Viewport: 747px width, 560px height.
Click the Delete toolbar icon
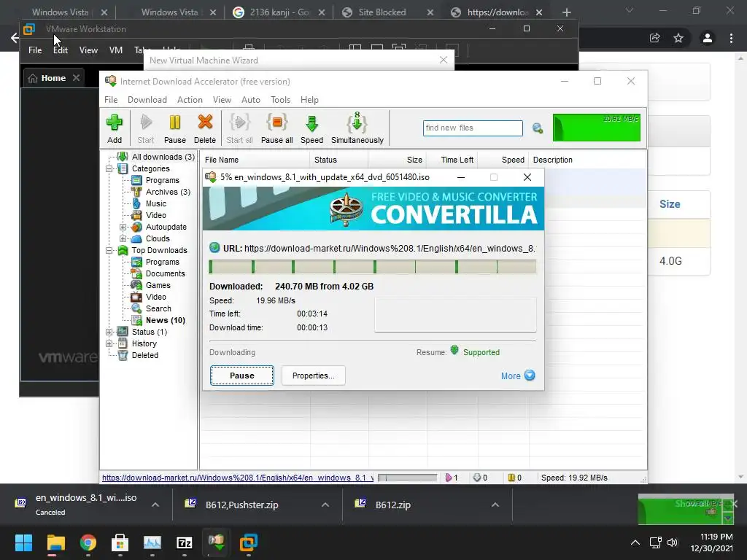[205, 128]
